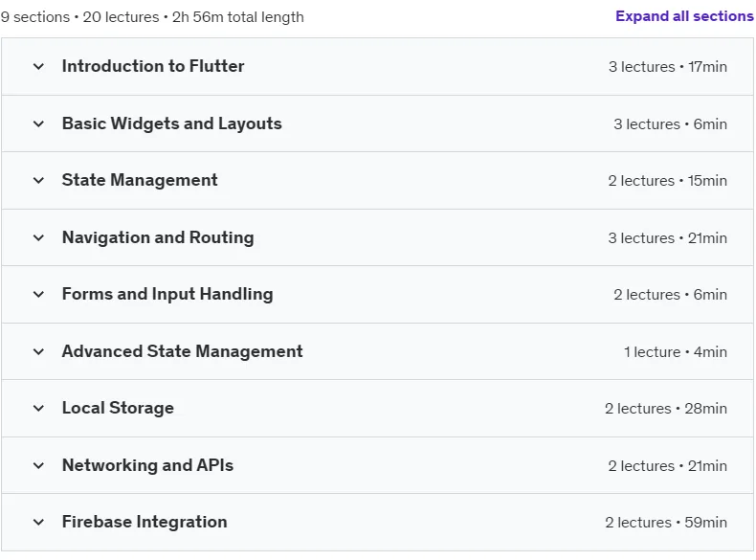The height and width of the screenshot is (560, 756).
Task: Select the Introduction to Flutter section title
Action: 153,66
